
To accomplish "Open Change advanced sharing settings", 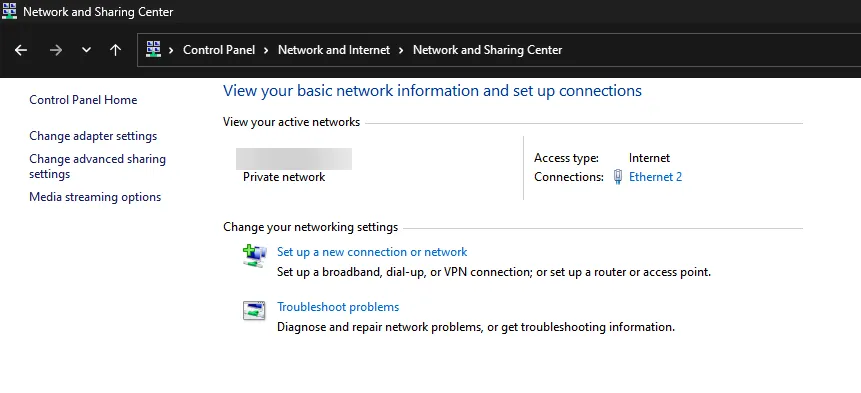I will tap(97, 166).
